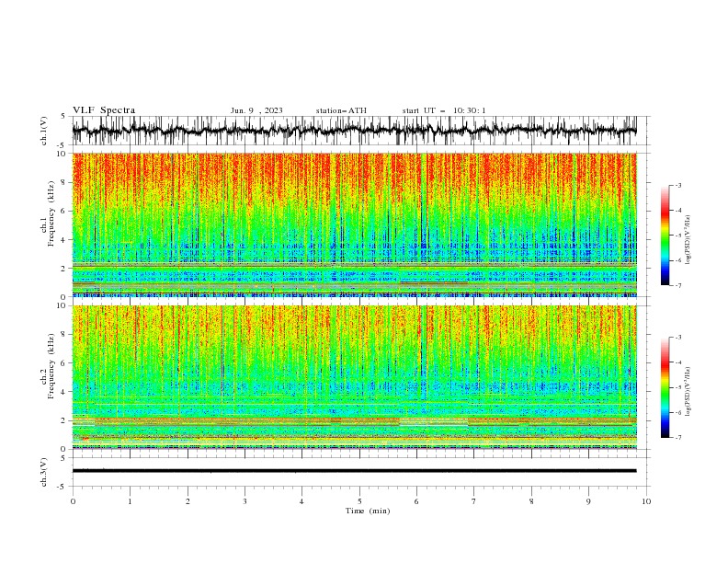Select the date text "Jun. 9 , 2023"
This screenshot has height=563, width=728.
click(x=256, y=110)
